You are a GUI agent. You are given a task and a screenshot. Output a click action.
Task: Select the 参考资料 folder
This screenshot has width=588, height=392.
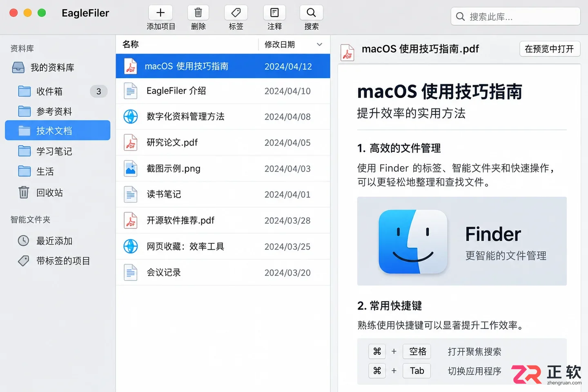pyautogui.click(x=58, y=111)
